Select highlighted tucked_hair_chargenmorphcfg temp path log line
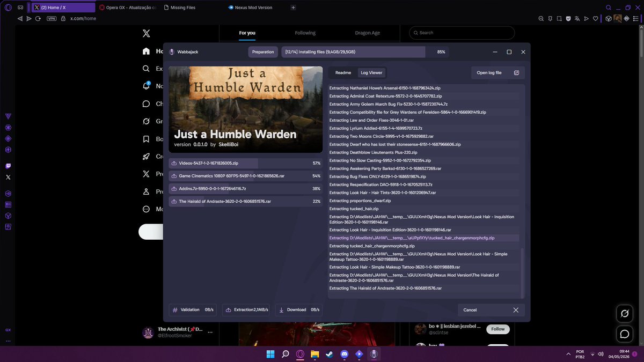 click(423, 238)
